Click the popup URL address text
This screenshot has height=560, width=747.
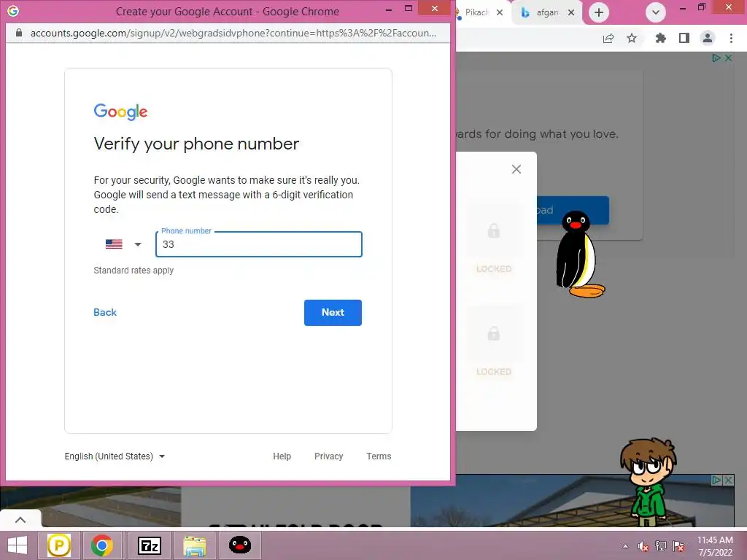(x=233, y=33)
